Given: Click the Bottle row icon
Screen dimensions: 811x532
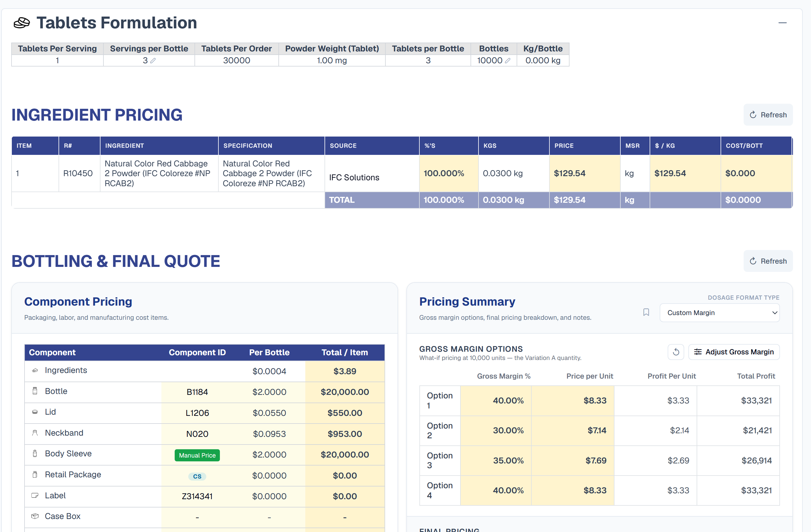Looking at the screenshot, I should click(x=35, y=391).
